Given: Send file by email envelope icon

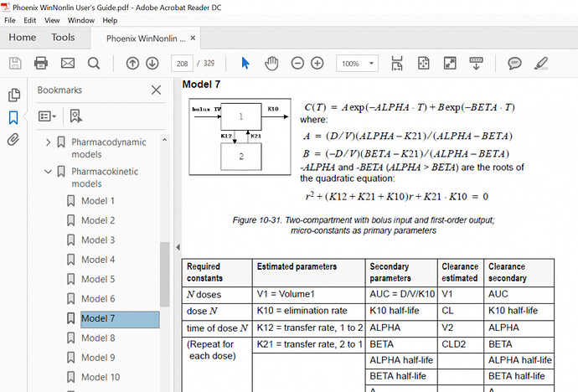Looking at the screenshot, I should (68, 64).
